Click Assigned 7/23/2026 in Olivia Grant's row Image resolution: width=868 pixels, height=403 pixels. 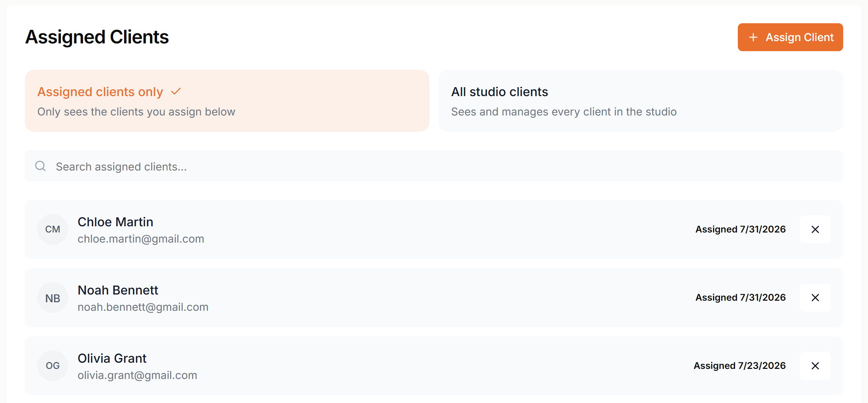coord(740,366)
